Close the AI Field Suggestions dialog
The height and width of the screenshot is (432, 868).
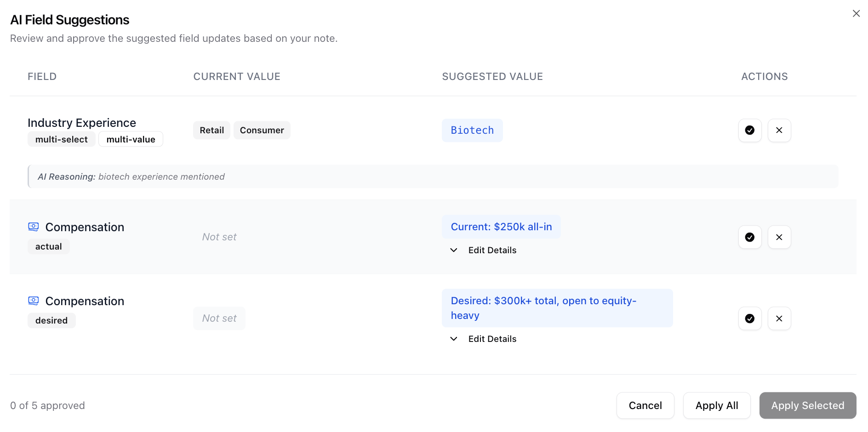tap(856, 13)
